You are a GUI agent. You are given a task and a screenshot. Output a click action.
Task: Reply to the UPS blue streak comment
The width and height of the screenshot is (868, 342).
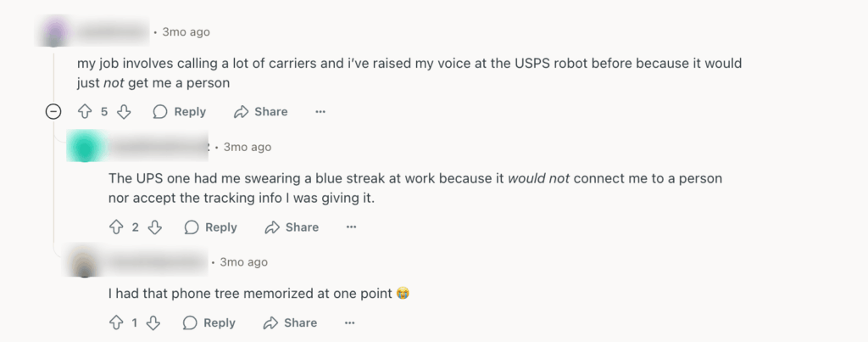pos(210,227)
